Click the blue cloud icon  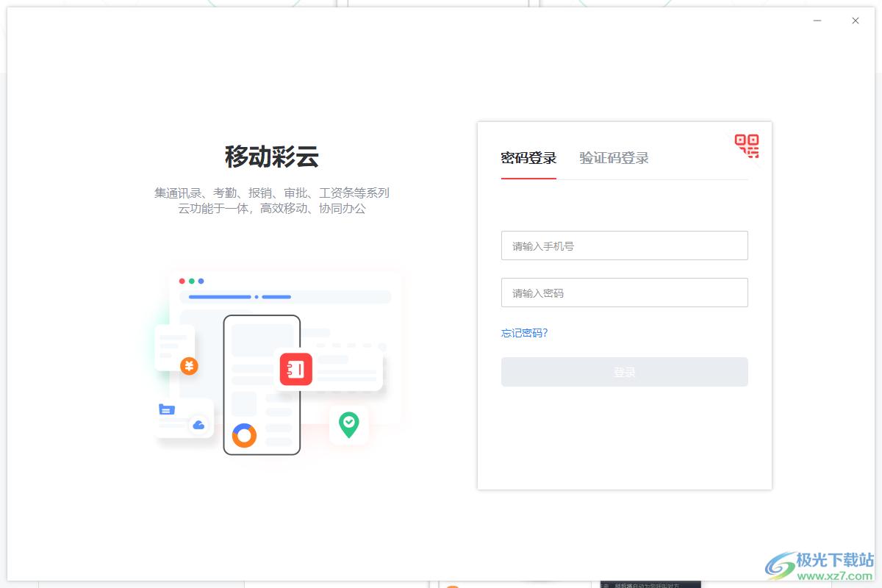click(x=198, y=425)
